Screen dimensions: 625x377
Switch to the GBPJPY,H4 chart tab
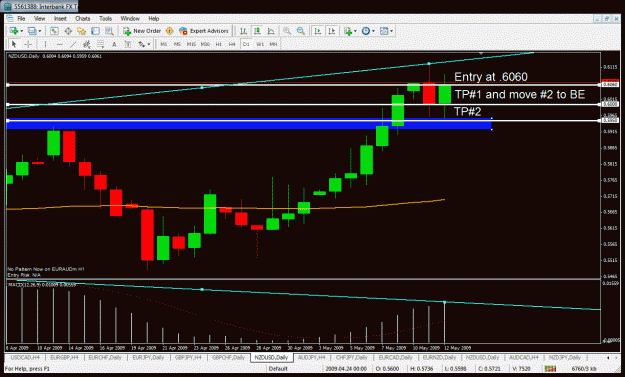[x=188, y=358]
